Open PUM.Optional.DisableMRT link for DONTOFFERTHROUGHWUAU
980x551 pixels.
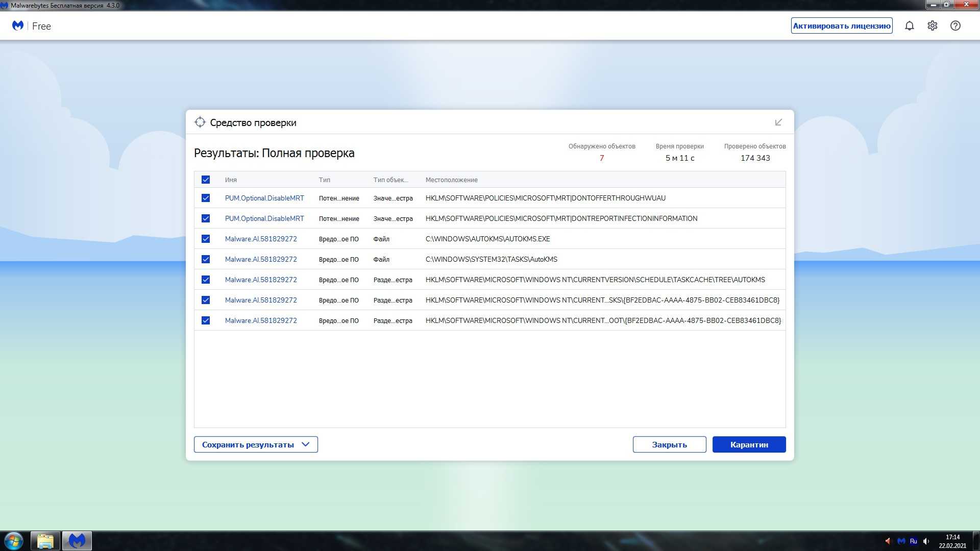264,198
